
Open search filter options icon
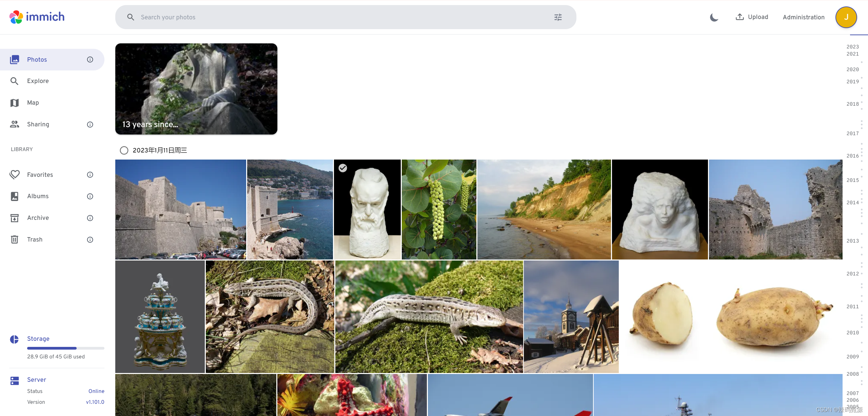[x=558, y=17]
